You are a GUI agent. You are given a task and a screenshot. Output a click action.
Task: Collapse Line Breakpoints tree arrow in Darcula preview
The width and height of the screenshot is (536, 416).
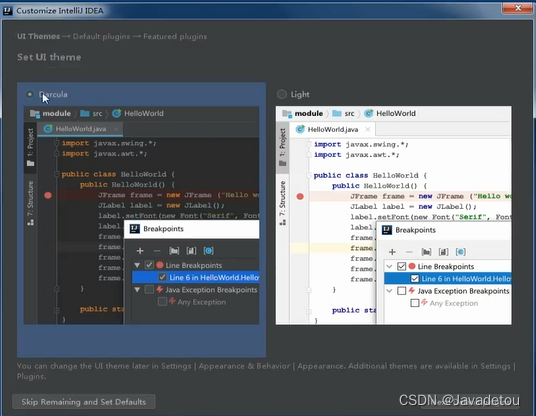click(137, 265)
